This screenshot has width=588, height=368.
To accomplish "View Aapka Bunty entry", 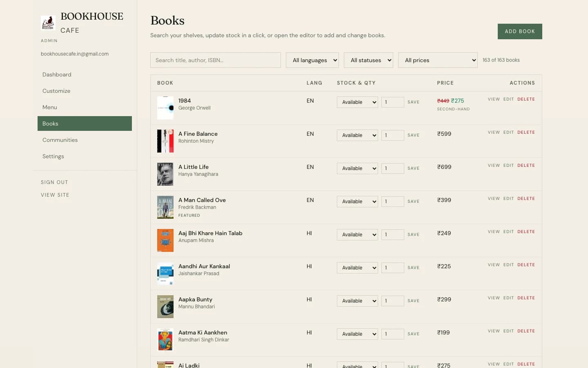I will coord(494,298).
